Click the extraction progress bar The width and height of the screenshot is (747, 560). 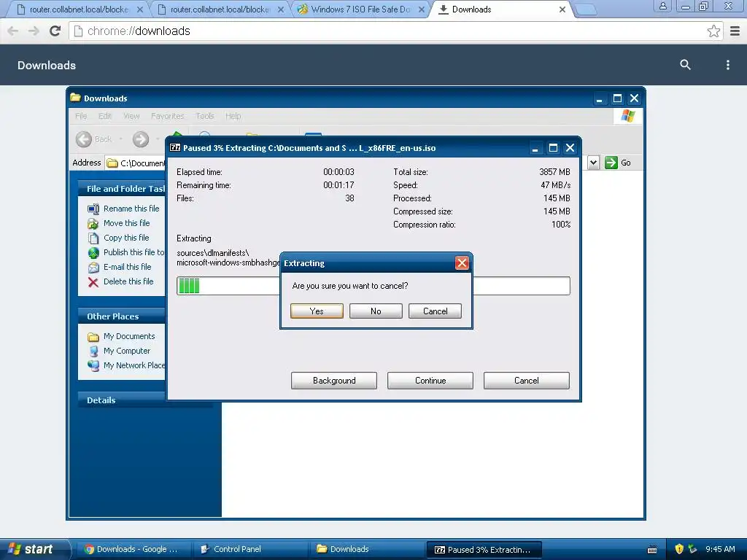point(373,286)
